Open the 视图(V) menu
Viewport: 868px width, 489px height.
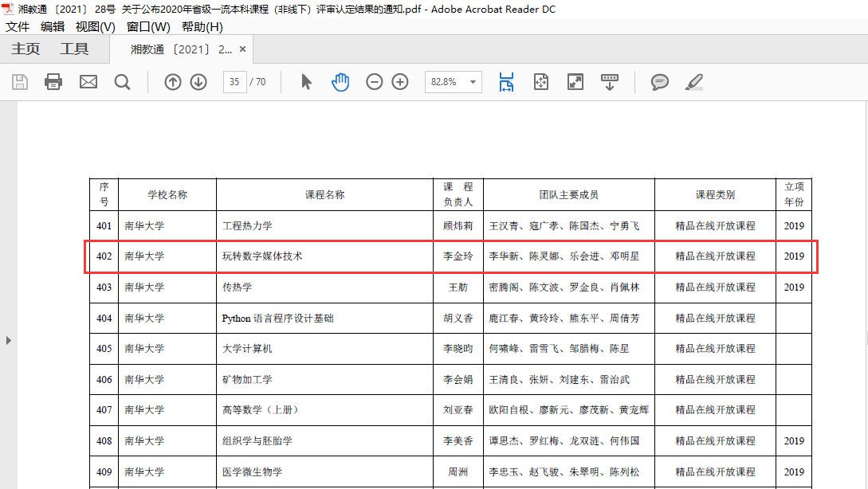[x=96, y=27]
